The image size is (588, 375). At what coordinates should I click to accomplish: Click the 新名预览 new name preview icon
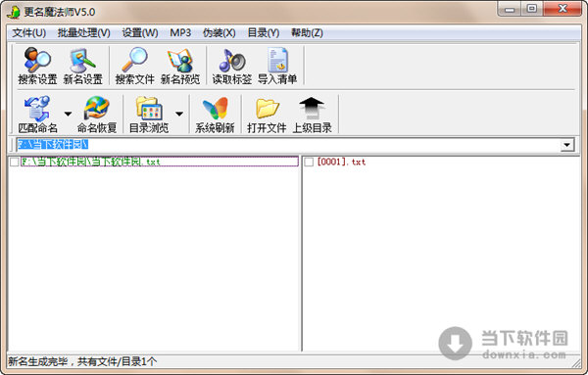180,66
